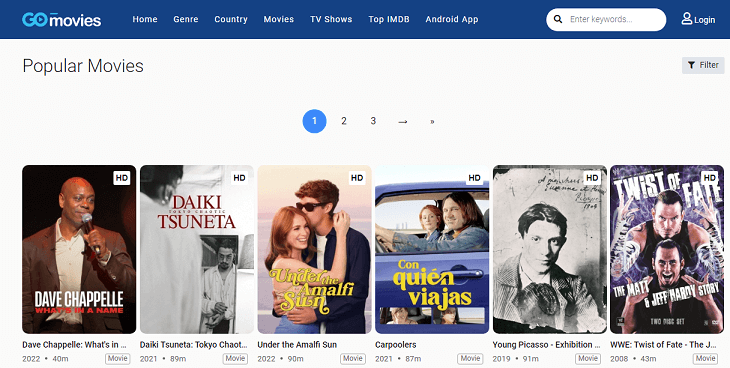Open Con quién viajas poster
Viewport: 730px width, 368px height.
432,249
